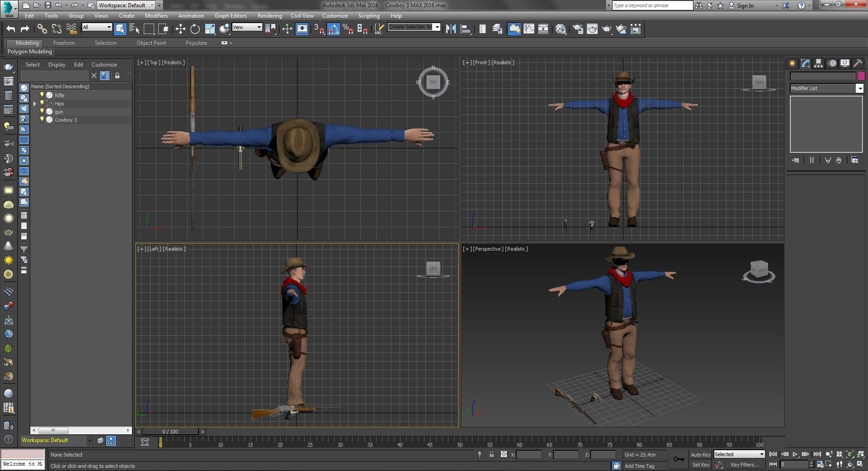This screenshot has height=471, width=868.
Task: Toggle visibility bulb for gun object
Action: tap(42, 111)
